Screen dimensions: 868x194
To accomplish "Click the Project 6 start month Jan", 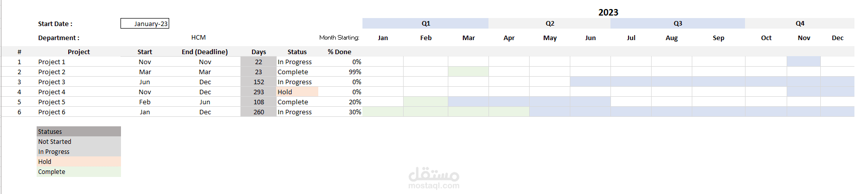I will pyautogui.click(x=145, y=112).
